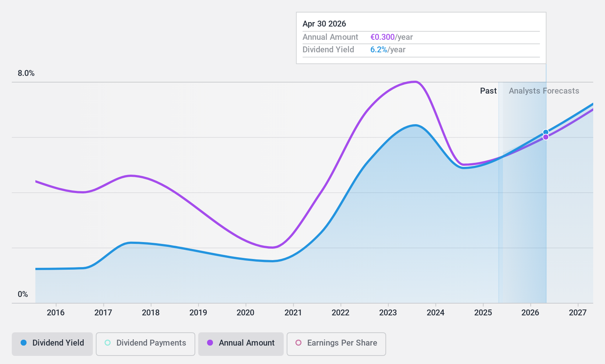Screen dimensions: 605x364
Task: Click the 0% y-axis label
Action: pyautogui.click(x=23, y=294)
